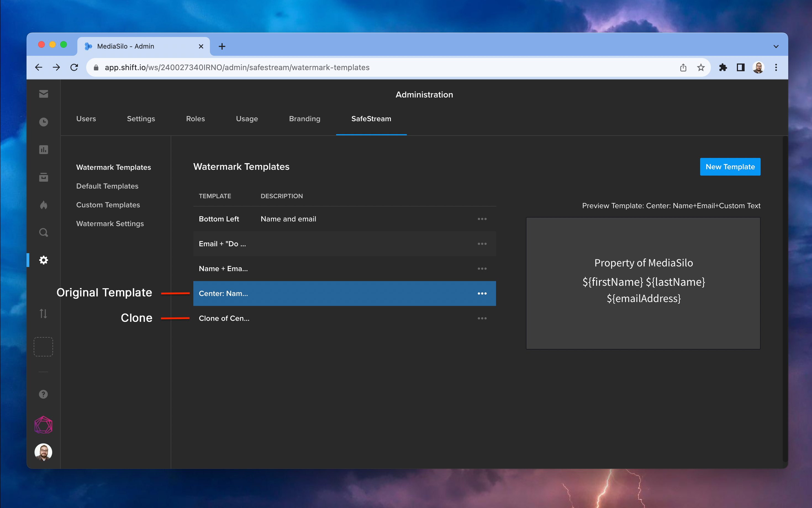Select the Center: Nam... template row

click(x=344, y=294)
